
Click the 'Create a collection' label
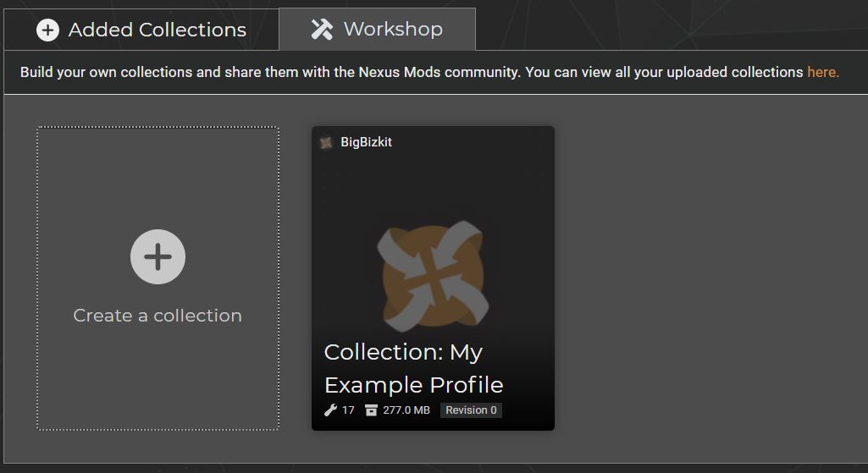[158, 316]
